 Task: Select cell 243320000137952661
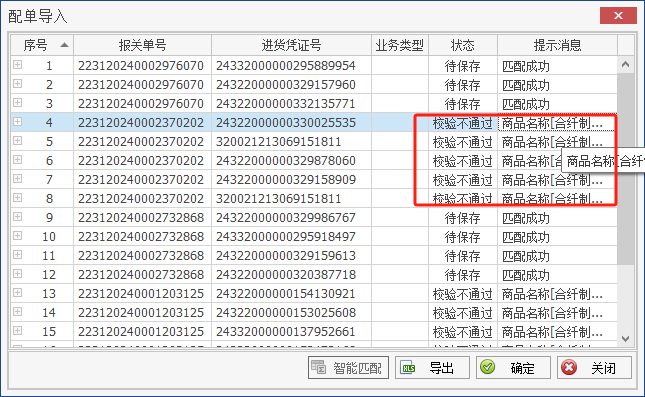click(x=291, y=332)
